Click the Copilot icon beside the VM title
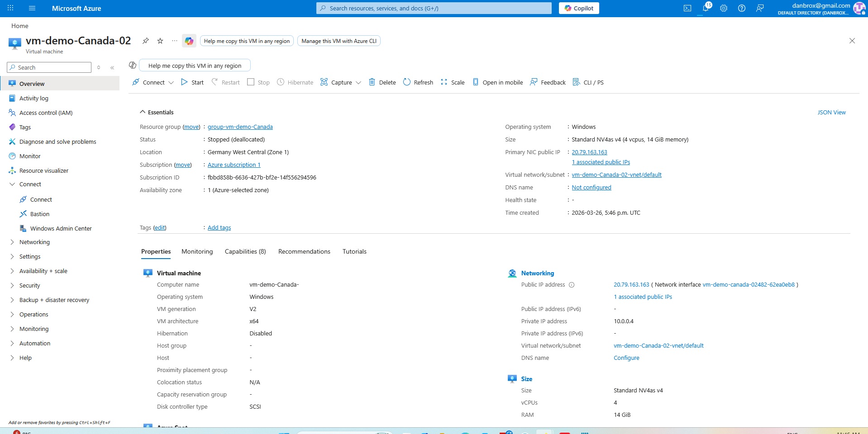The height and width of the screenshot is (434, 868). pos(189,41)
